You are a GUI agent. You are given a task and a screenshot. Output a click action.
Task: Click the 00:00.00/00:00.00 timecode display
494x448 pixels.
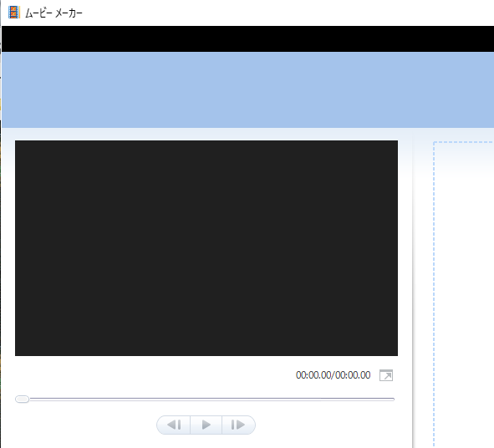333,375
